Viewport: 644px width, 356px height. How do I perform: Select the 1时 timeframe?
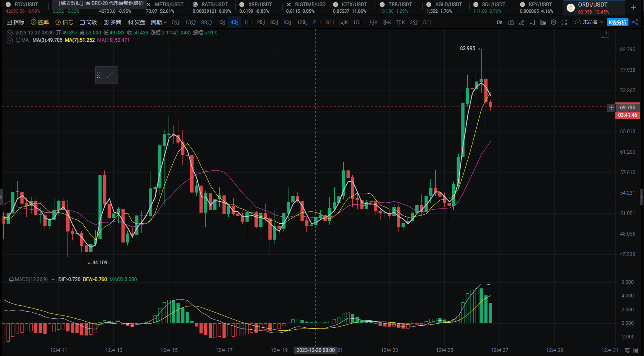coord(222,22)
